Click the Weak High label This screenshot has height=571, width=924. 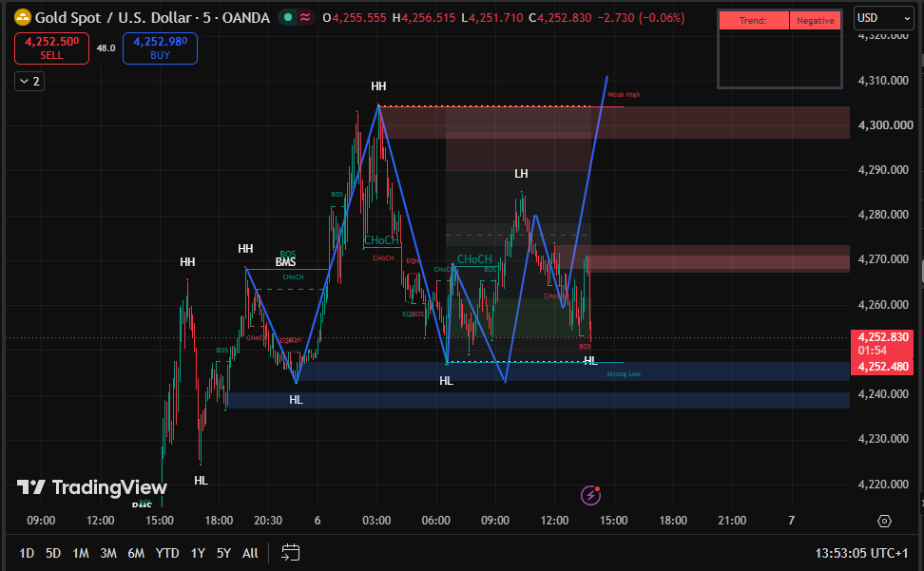click(x=624, y=94)
